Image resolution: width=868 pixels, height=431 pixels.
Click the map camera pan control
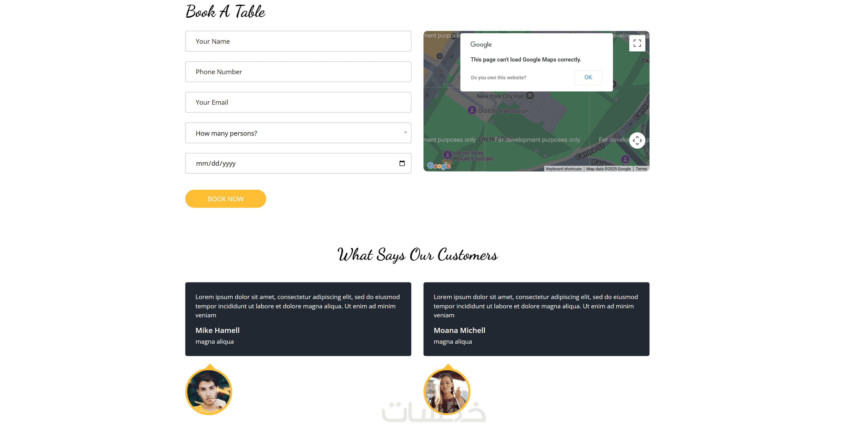tap(637, 140)
